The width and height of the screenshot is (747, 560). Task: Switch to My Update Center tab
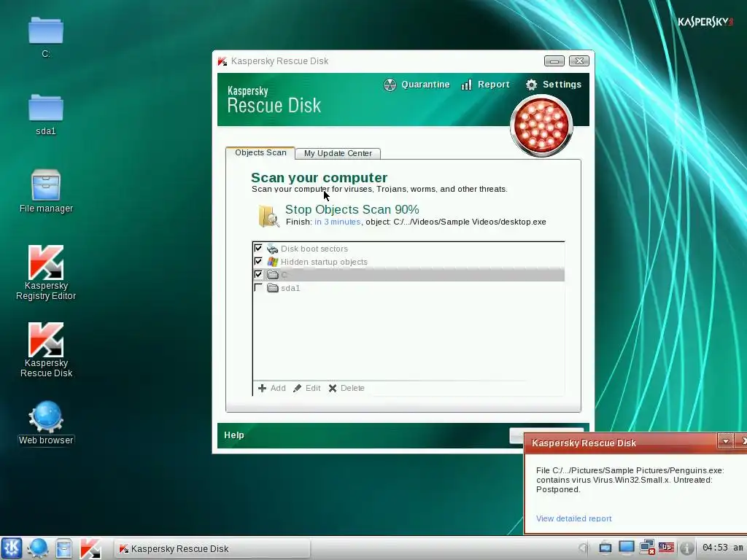pos(338,153)
